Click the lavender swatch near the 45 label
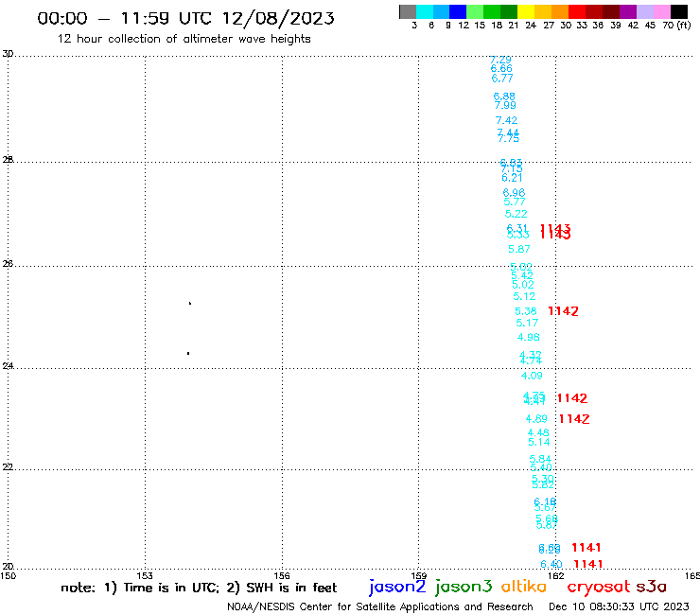The image size is (700, 615). click(x=644, y=11)
